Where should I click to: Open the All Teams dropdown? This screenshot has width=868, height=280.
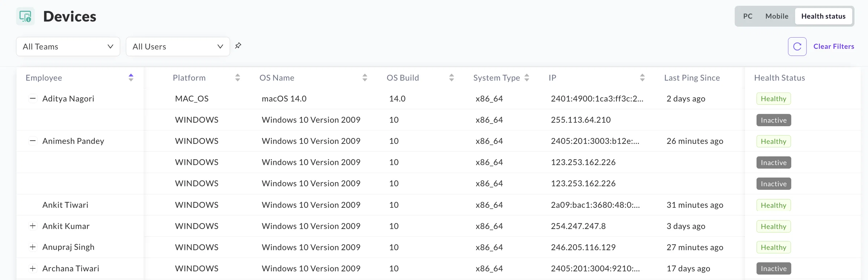68,47
